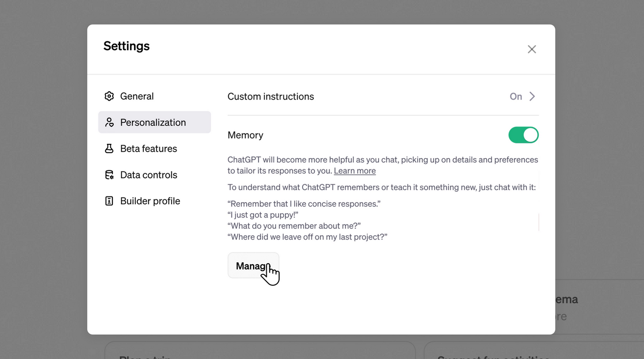Click the Builder profile badge icon
The image size is (644, 359).
(x=109, y=201)
